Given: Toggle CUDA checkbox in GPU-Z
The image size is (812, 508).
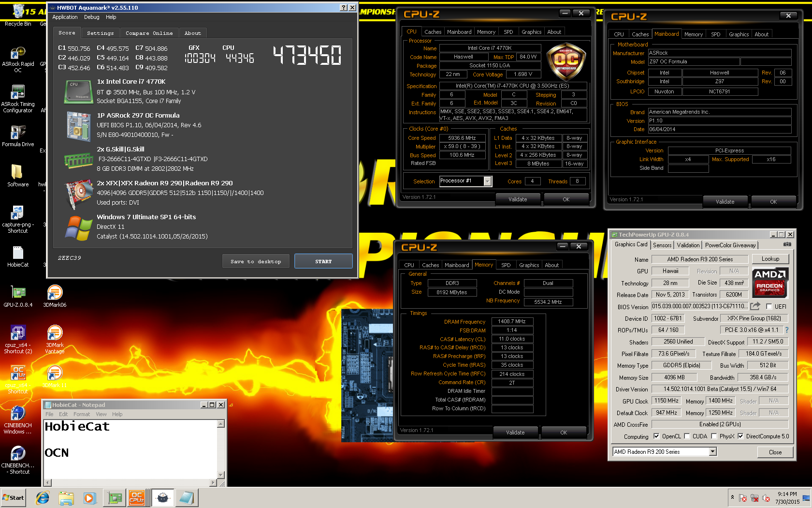Looking at the screenshot, I should point(687,436).
